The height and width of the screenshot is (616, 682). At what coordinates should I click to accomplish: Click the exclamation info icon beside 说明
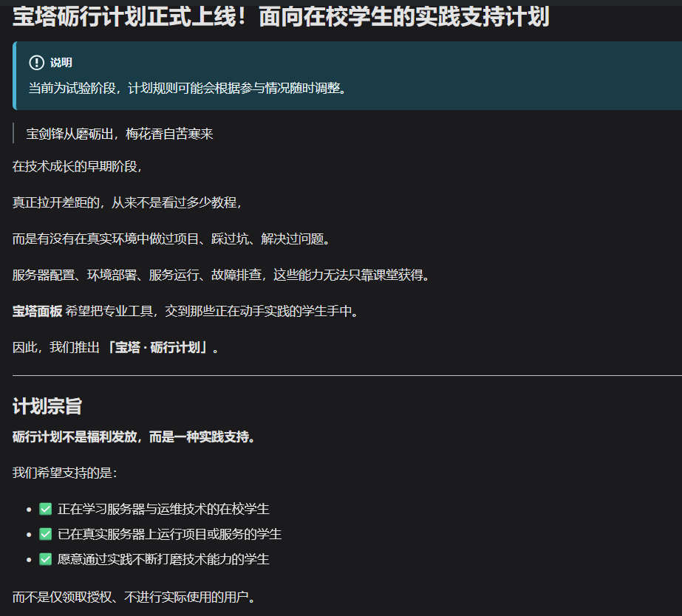tap(36, 63)
